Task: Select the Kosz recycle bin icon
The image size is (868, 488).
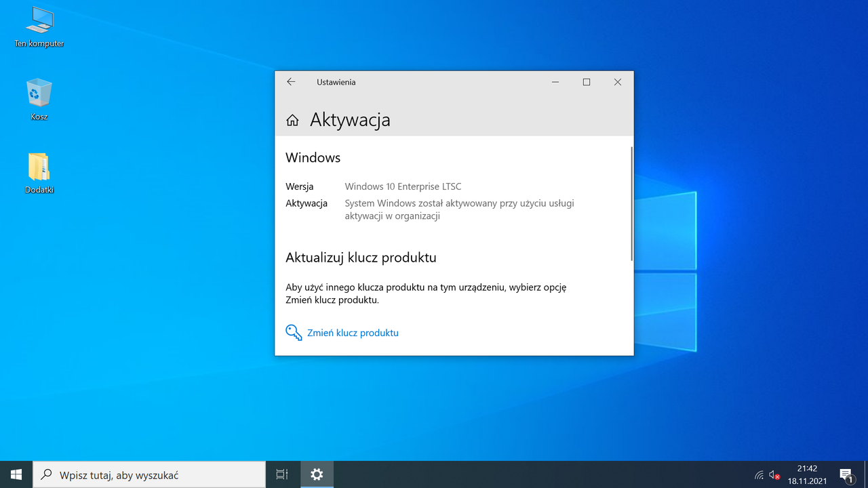Action: tap(39, 100)
